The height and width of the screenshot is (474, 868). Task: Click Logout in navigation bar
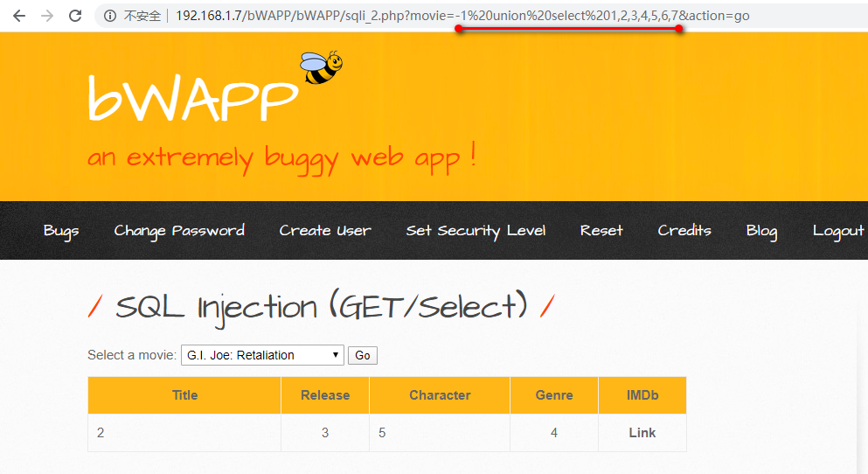[x=838, y=231]
